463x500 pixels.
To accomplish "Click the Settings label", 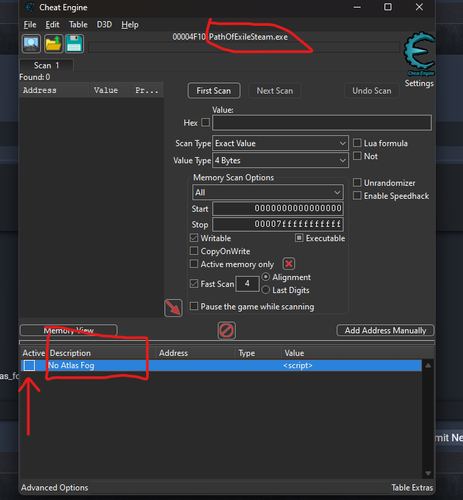I will point(419,83).
